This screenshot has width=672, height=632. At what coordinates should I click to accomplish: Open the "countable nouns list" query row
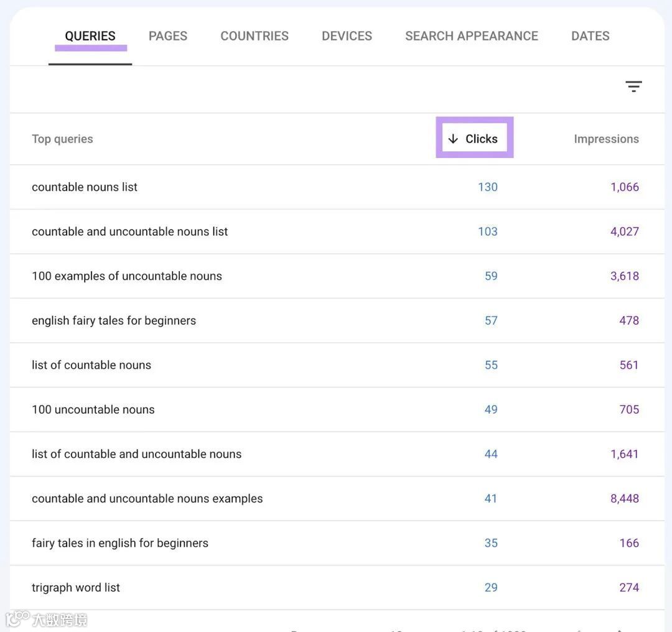point(85,187)
